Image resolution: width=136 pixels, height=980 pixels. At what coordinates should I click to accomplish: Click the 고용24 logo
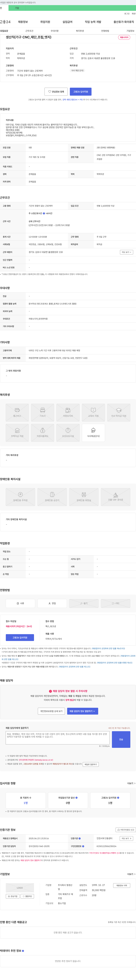[x=5, y=22]
